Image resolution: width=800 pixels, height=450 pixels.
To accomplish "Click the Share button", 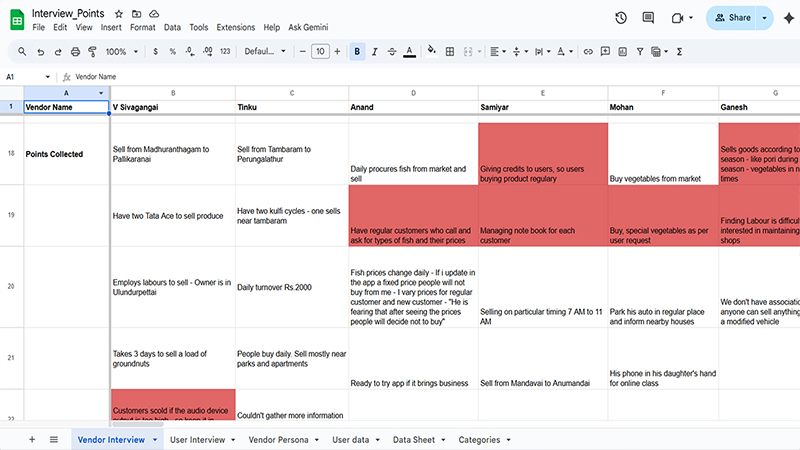I will (x=733, y=18).
